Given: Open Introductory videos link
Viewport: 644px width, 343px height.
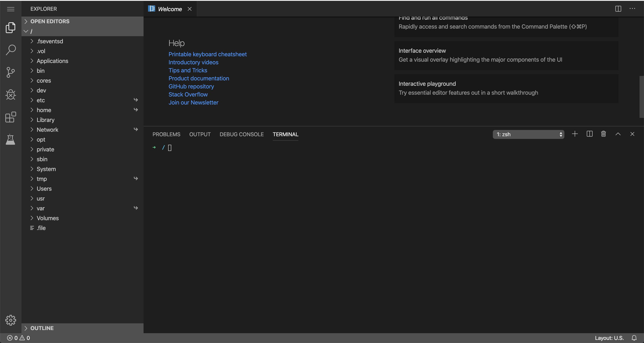Looking at the screenshot, I should point(193,62).
